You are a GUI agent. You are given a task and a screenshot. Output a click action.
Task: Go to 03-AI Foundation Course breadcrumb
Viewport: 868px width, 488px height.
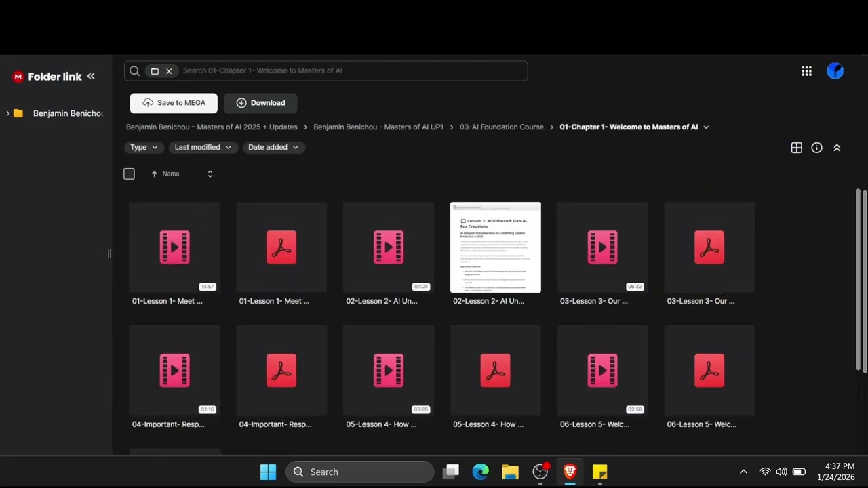coord(502,127)
